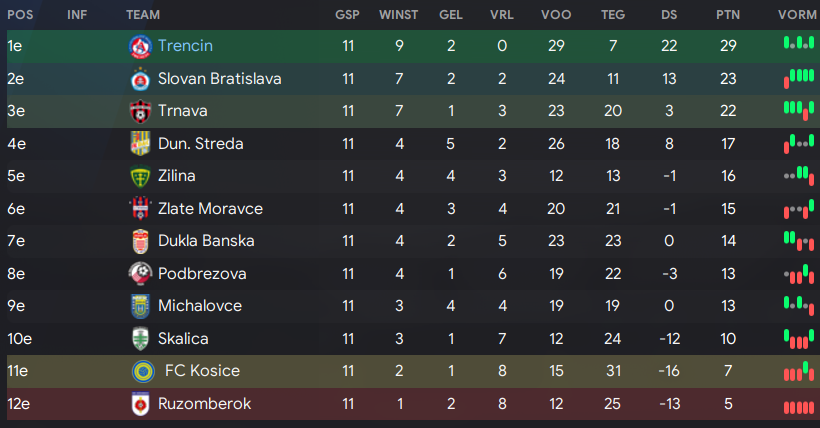Click the Podbrezova football badge
820x428 pixels.
click(x=140, y=273)
